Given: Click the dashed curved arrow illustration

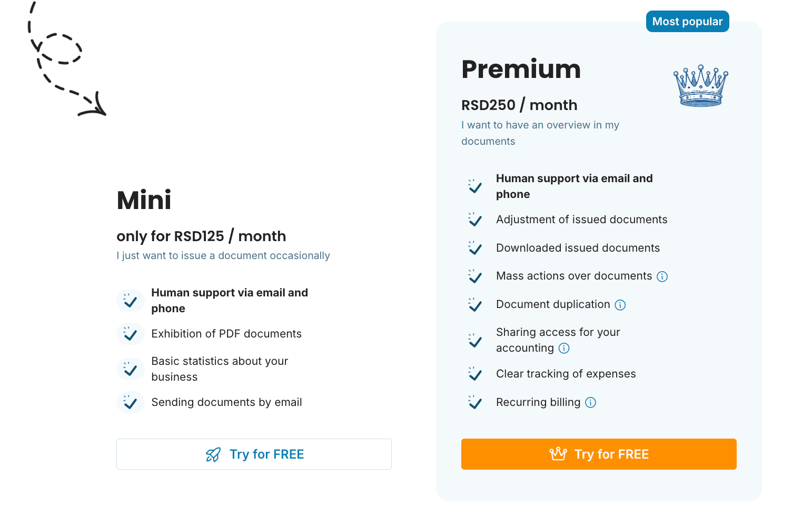Looking at the screenshot, I should [67, 58].
